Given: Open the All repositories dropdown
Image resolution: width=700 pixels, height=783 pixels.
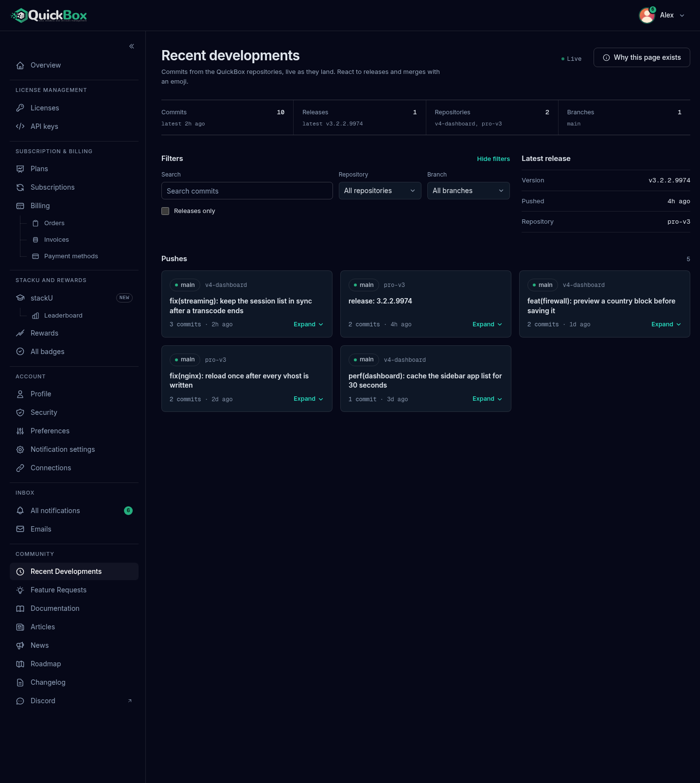Looking at the screenshot, I should [380, 191].
